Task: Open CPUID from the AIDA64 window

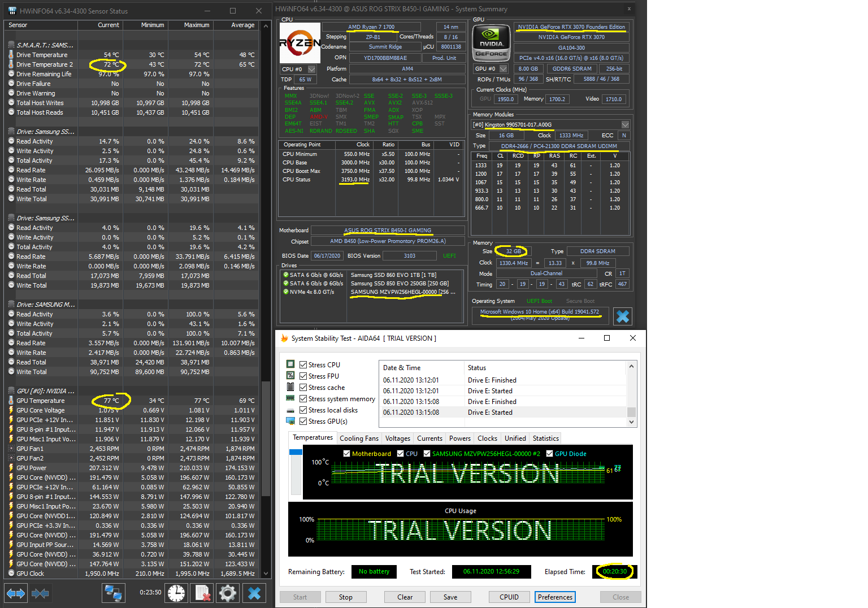Action: click(509, 597)
